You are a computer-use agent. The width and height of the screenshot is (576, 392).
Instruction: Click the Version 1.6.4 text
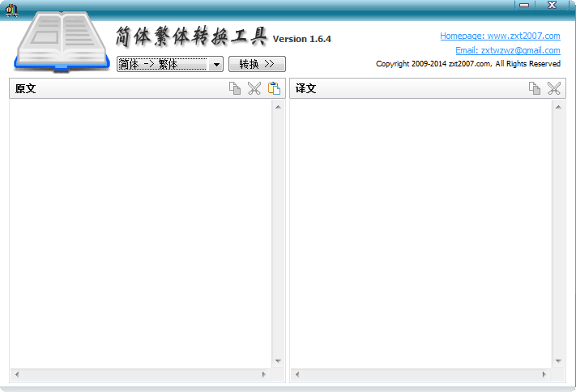pos(302,39)
